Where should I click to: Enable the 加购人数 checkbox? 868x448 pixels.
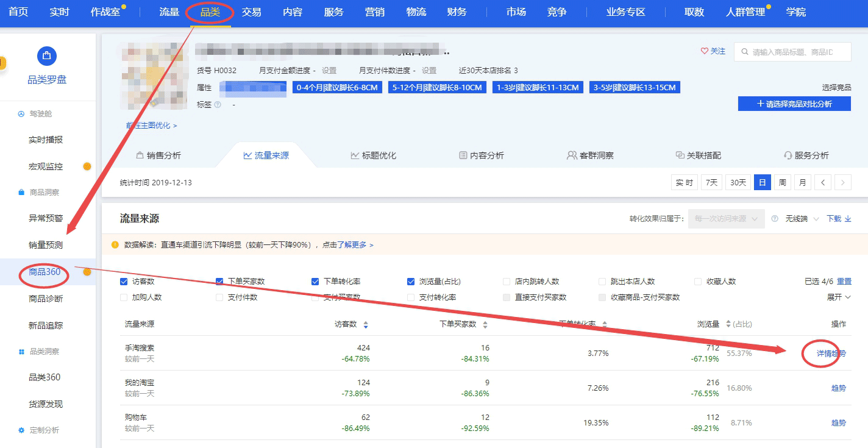(x=124, y=297)
